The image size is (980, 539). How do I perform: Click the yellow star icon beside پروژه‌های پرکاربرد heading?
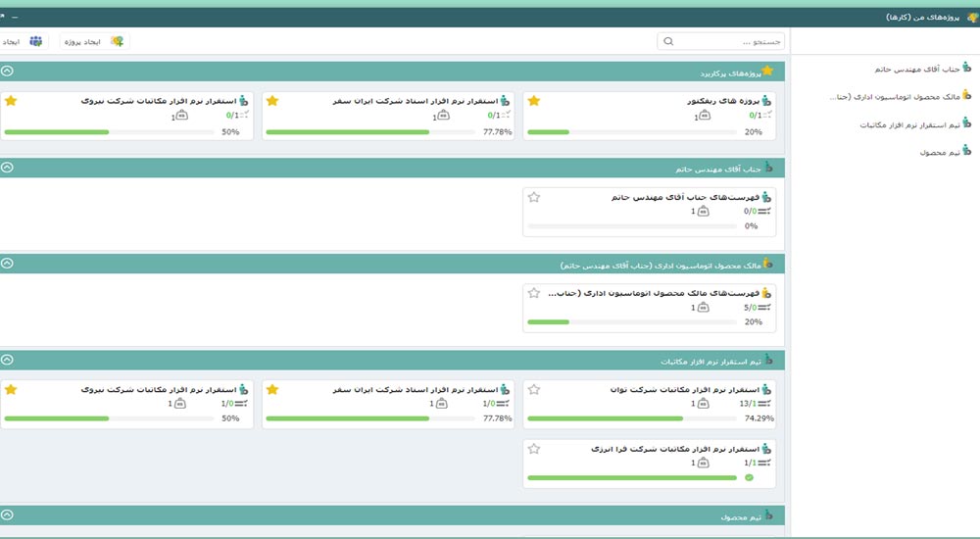767,71
